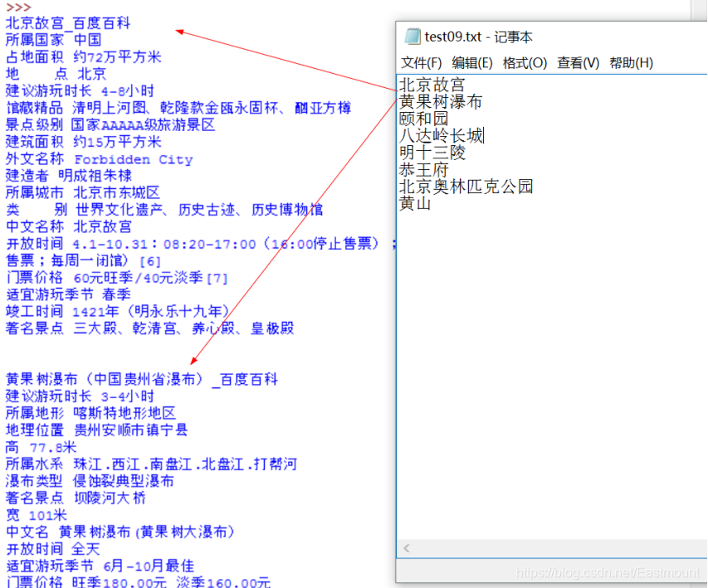Click the output line 门票价格 60元旺季/40元淡季
The image size is (708, 588).
117,278
